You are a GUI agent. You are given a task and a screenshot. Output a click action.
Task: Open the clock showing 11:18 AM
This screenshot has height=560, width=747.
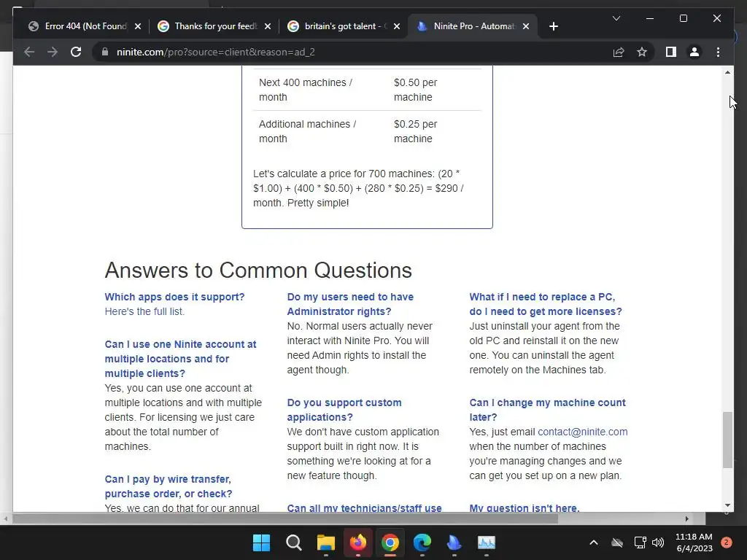[694, 542]
